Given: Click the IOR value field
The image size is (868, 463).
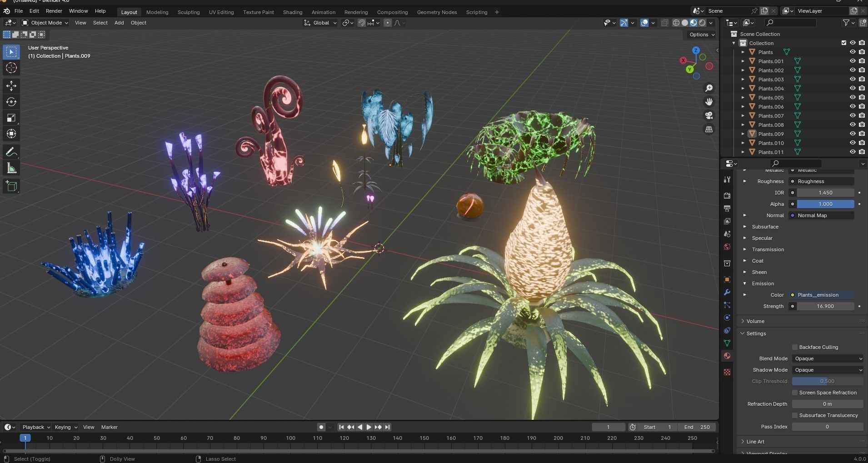Looking at the screenshot, I should pos(825,193).
